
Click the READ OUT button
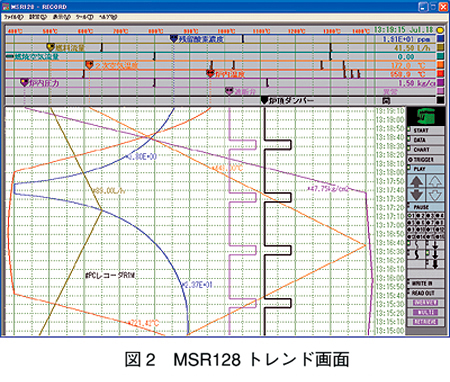[425, 293]
